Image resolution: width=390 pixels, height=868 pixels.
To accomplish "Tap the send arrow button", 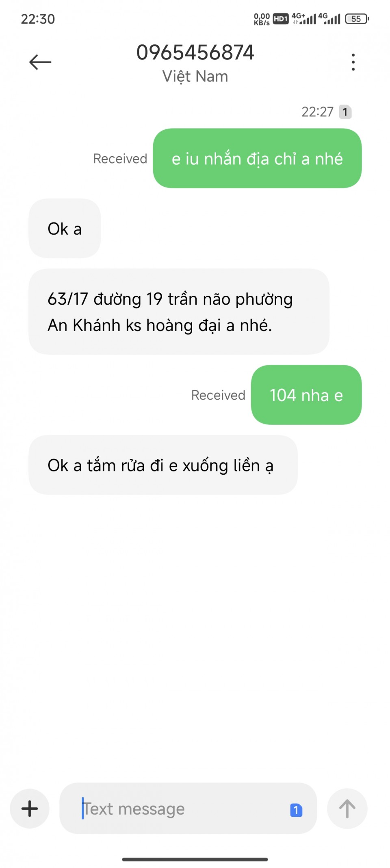I will pyautogui.click(x=347, y=809).
